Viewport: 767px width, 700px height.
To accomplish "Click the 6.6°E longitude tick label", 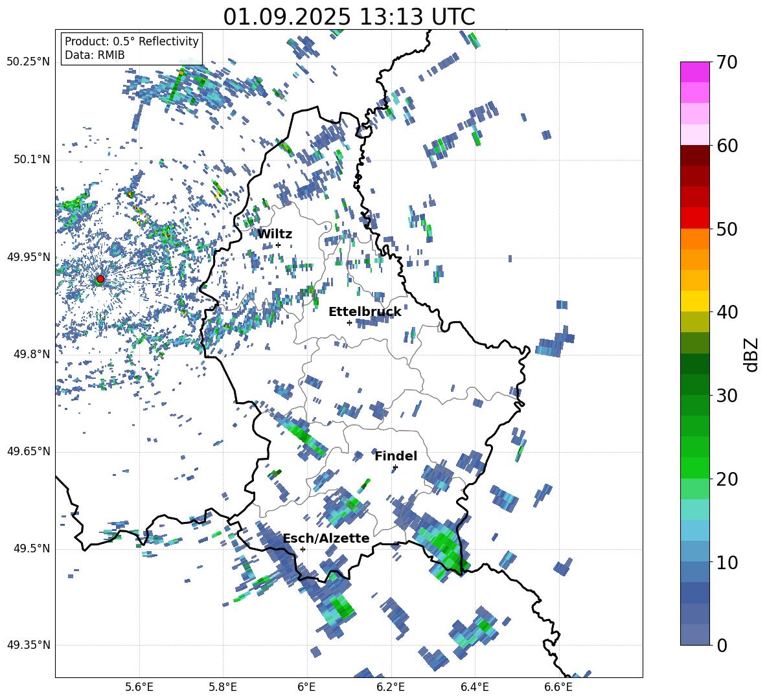I will tap(558, 687).
